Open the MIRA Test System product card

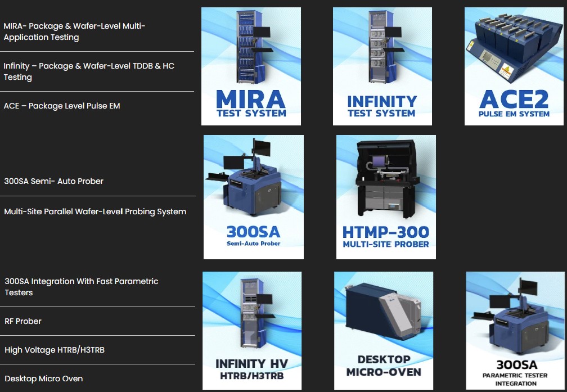tap(251, 66)
